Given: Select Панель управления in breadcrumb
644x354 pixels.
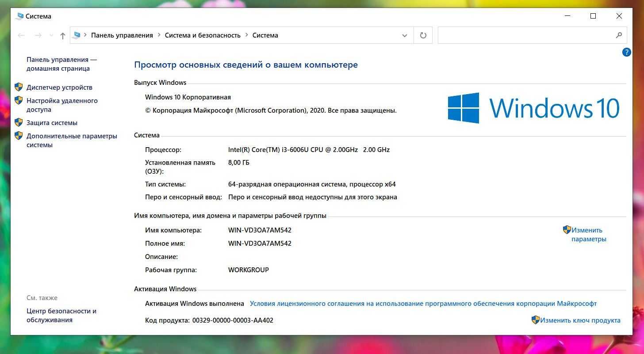Looking at the screenshot, I should coord(122,35).
